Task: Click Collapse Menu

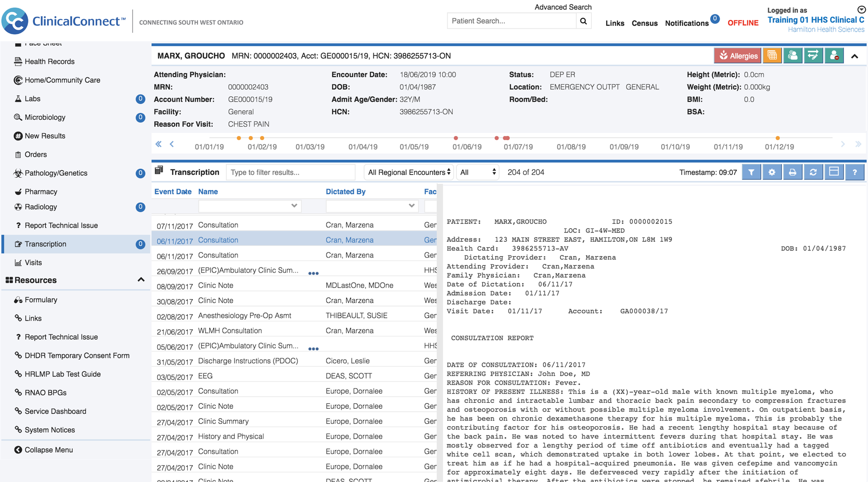Action: tap(44, 450)
